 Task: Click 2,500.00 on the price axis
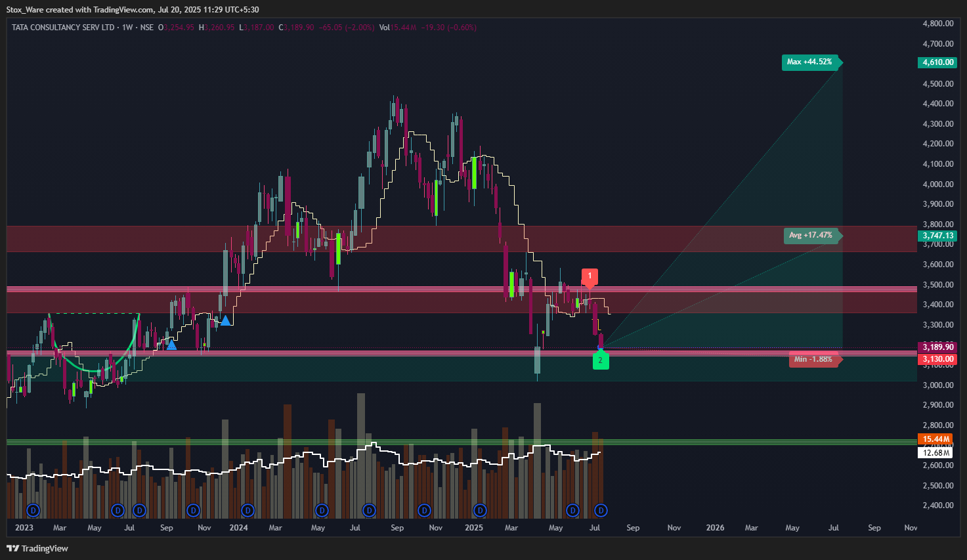pyautogui.click(x=938, y=486)
